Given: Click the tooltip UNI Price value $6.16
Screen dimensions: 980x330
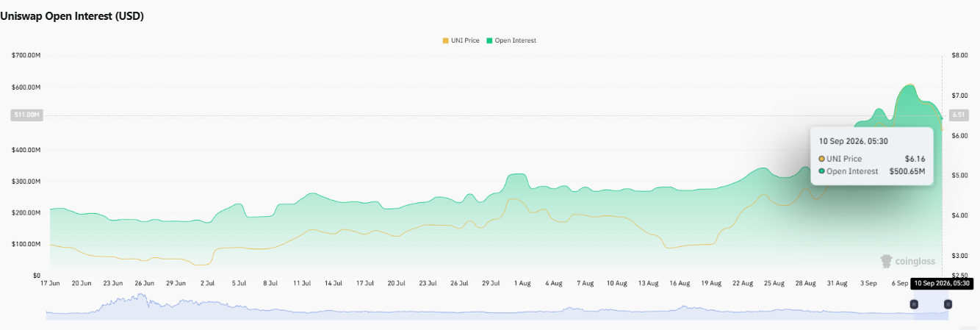Looking at the screenshot, I should tap(915, 159).
